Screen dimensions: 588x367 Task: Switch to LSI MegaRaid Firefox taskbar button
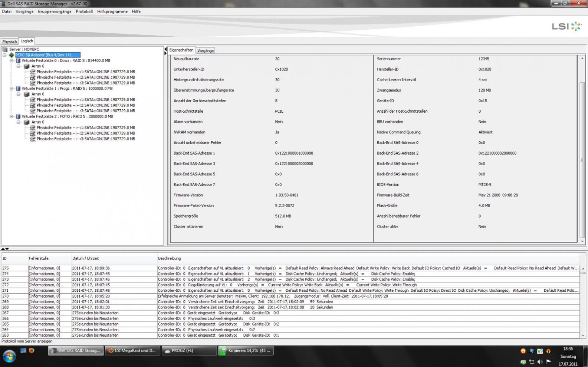[x=133, y=350]
